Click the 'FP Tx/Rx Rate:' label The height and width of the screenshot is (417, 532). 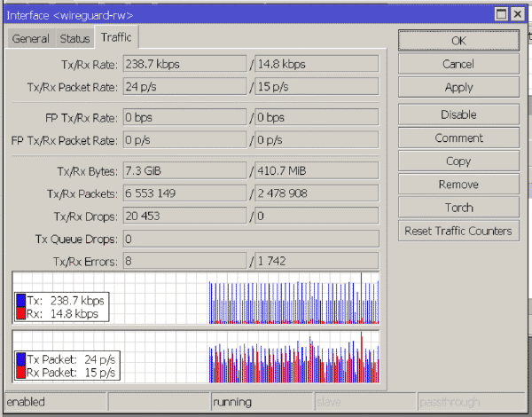(82, 118)
